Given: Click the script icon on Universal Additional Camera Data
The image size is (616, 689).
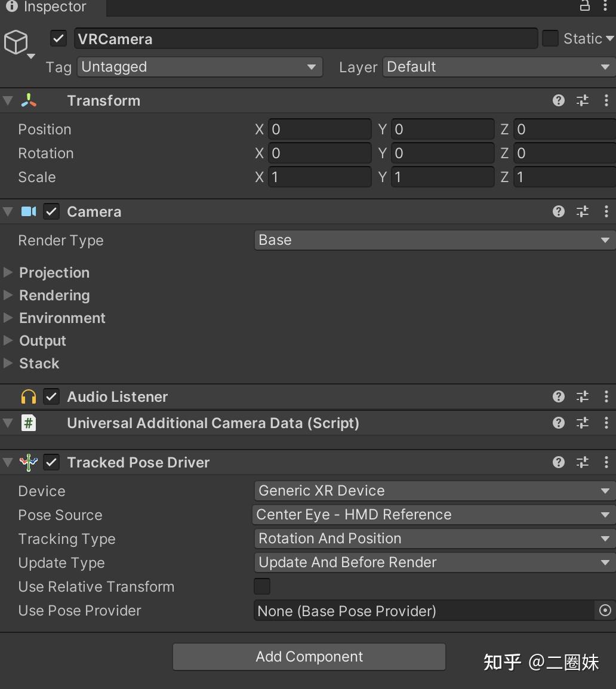Looking at the screenshot, I should point(28,423).
